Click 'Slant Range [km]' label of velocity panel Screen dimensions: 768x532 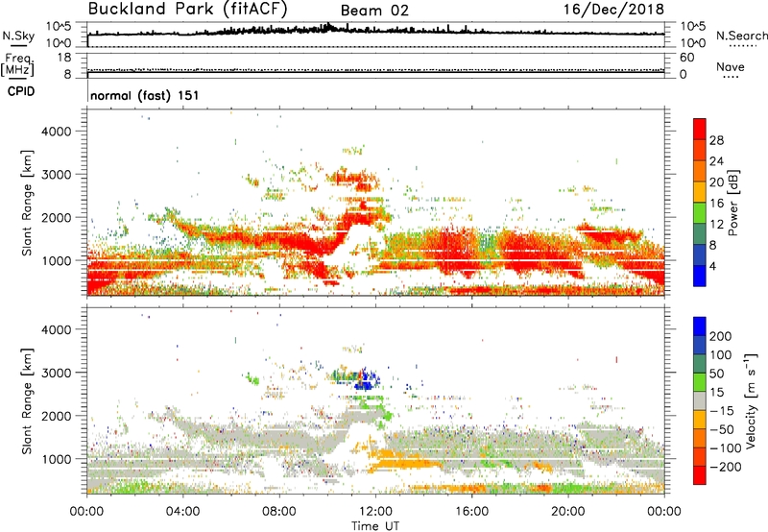pos(27,400)
